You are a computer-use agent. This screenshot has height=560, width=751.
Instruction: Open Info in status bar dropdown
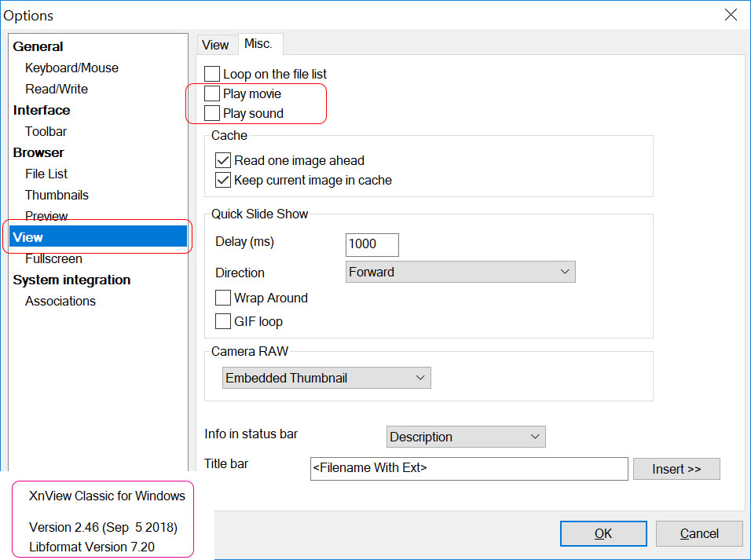(466, 437)
